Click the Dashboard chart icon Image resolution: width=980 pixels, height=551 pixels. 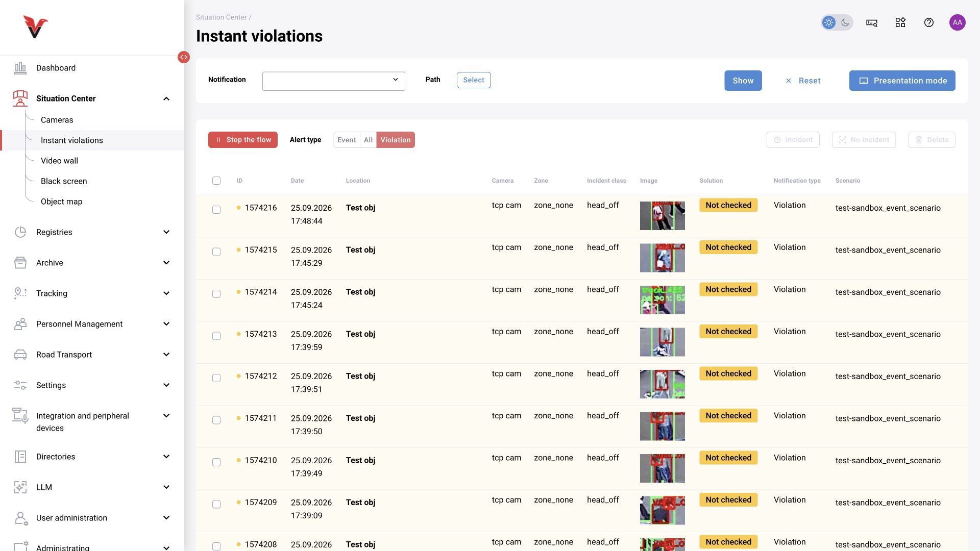coord(20,68)
